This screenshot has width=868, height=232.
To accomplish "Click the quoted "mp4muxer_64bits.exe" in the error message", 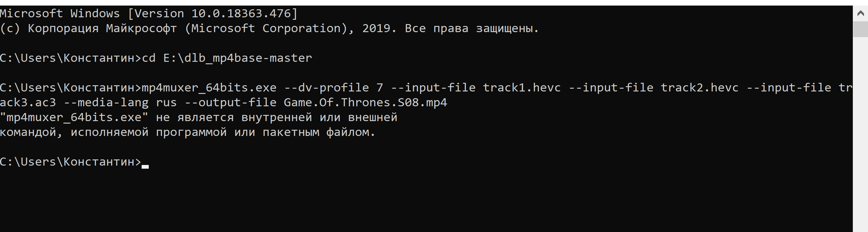I will pos(74,117).
